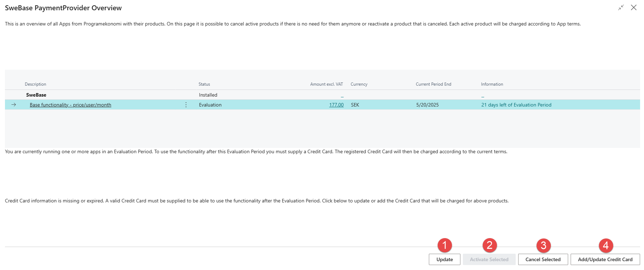Open the 177.00 amount link

coord(336,105)
